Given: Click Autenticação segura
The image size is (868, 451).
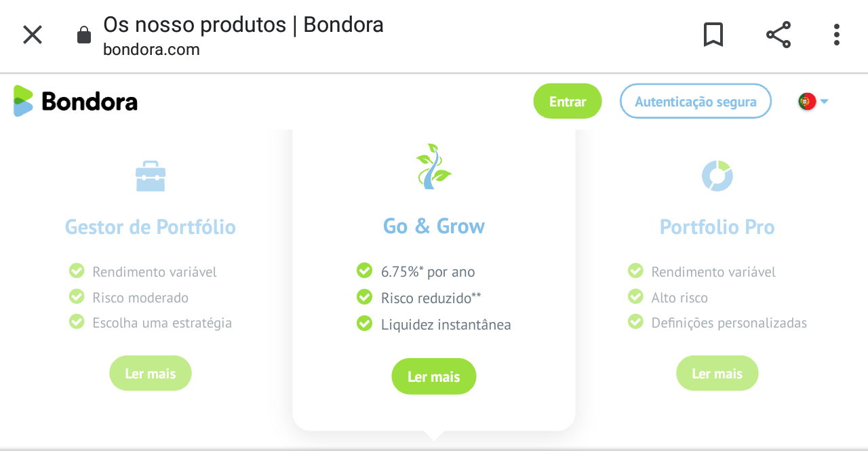Looking at the screenshot, I should pos(695,100).
